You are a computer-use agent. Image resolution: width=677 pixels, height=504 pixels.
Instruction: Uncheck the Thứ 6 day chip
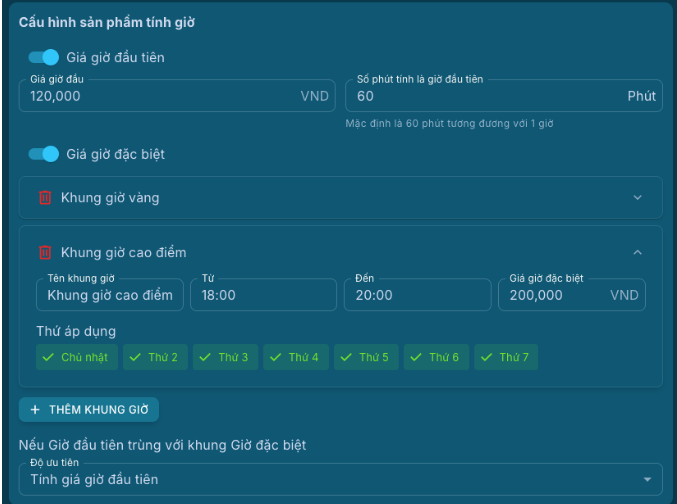click(x=435, y=357)
